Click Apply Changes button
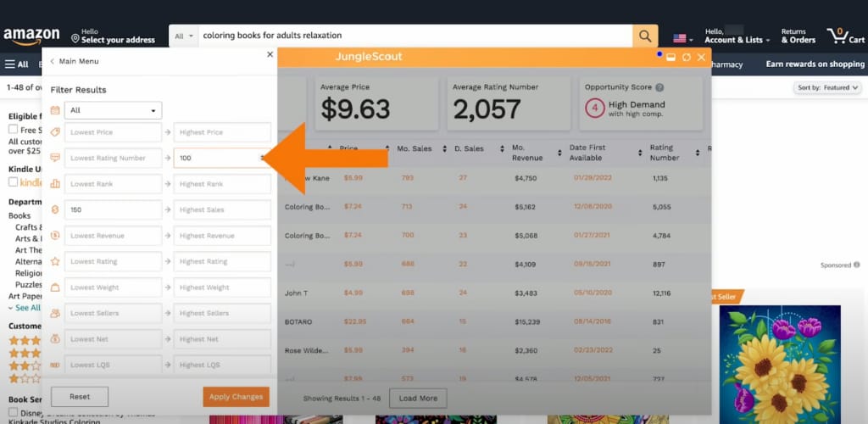The height and width of the screenshot is (424, 868). [236, 396]
